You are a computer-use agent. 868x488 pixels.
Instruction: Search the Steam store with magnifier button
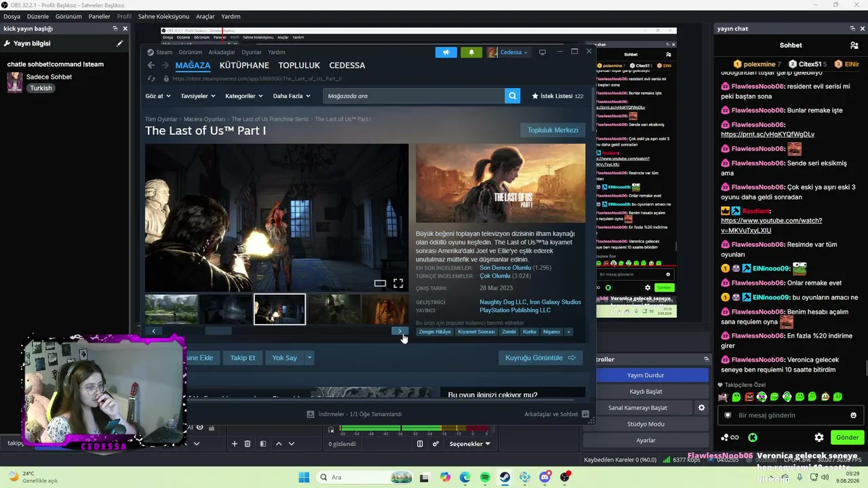click(513, 96)
